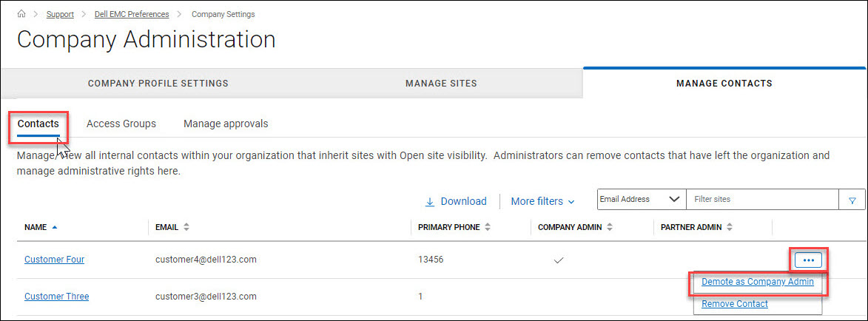Open the Access Groups sub-tab

point(121,124)
